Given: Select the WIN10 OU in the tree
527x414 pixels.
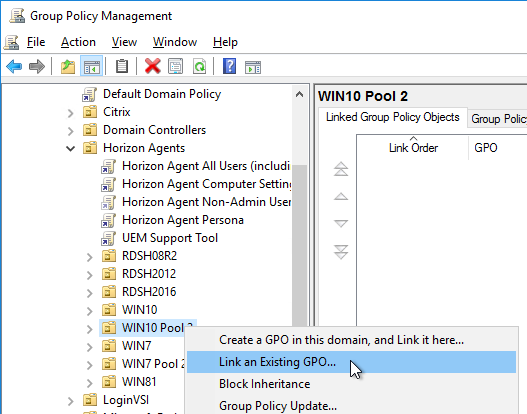Looking at the screenshot, I should click(139, 310).
